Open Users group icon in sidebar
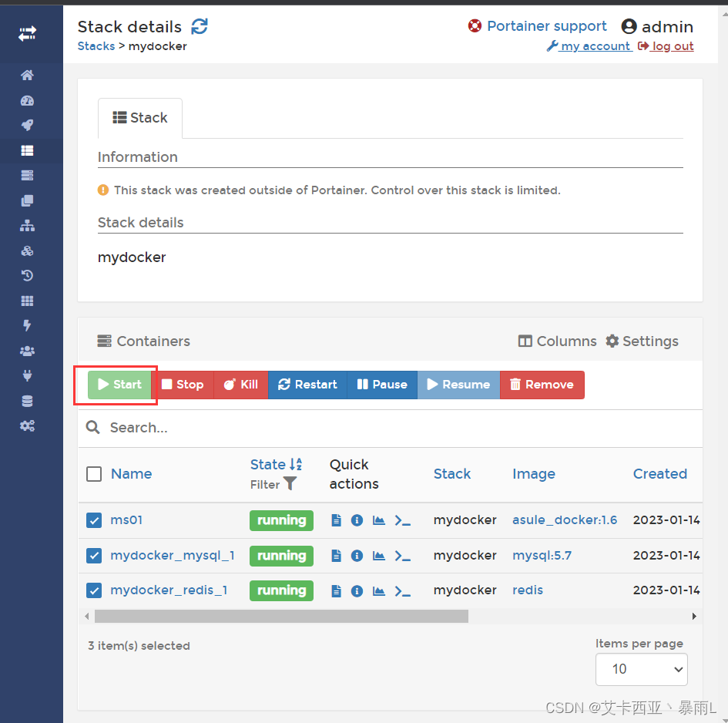Viewport: 728px width, 723px height. 28,351
